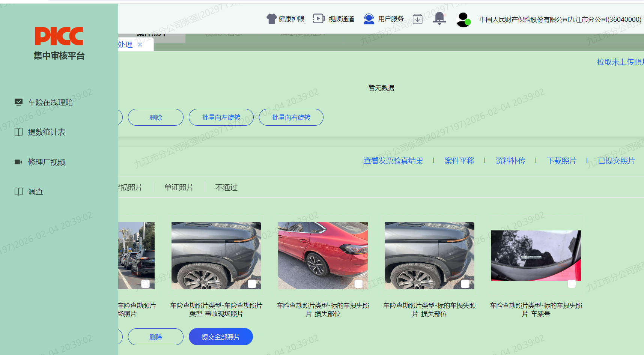The width and height of the screenshot is (644, 355).
Task: Click the health eye-care shirt icon
Action: click(x=271, y=19)
